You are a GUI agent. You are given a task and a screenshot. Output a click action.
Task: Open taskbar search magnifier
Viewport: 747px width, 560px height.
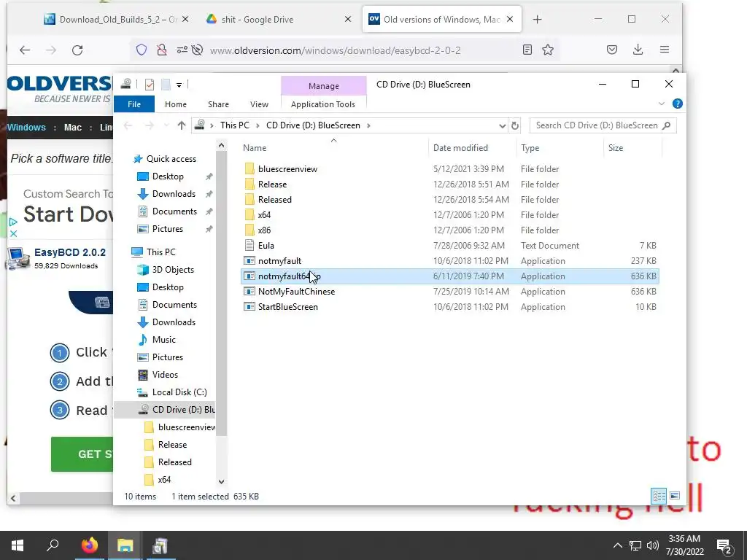pyautogui.click(x=53, y=545)
